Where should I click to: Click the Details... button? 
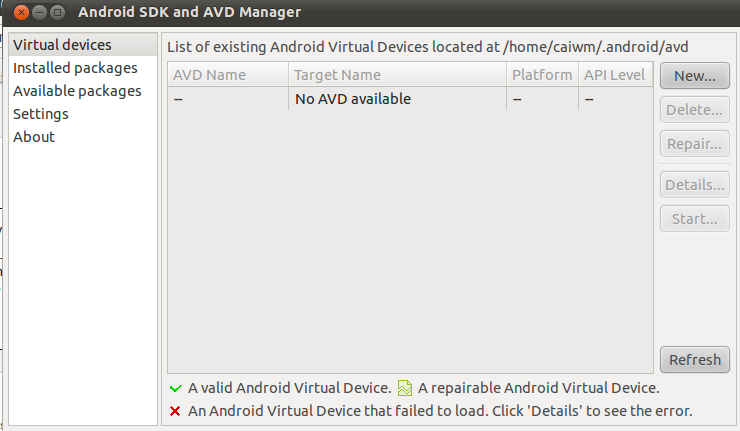point(695,185)
